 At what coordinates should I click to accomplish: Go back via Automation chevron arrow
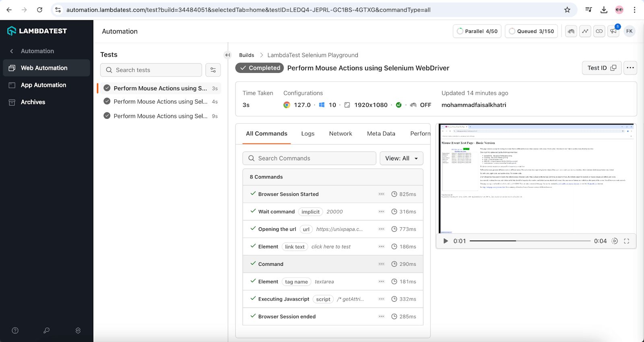click(12, 51)
